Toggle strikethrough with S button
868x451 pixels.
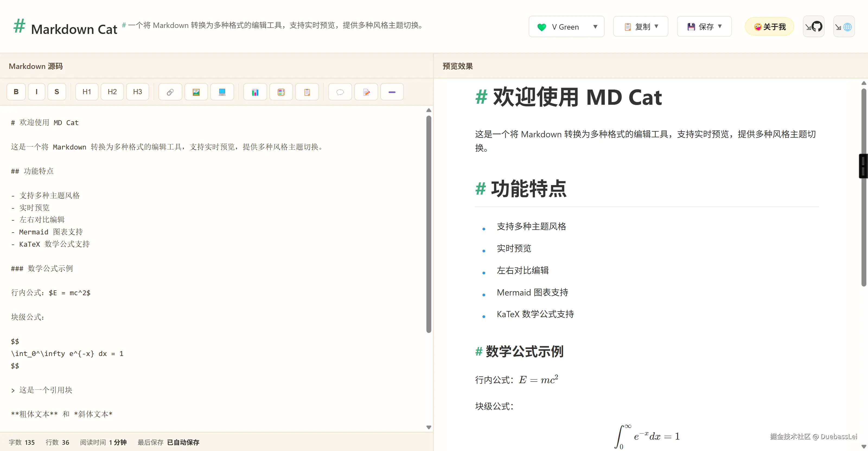[57, 92]
